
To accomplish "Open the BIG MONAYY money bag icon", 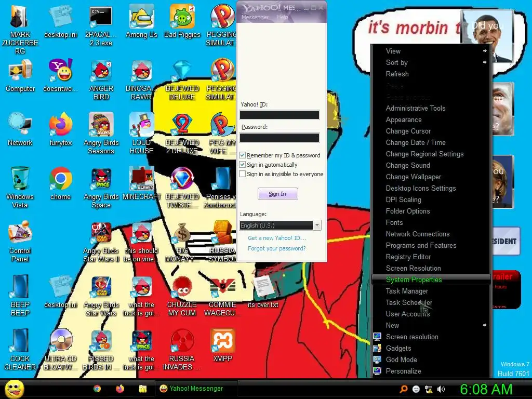I will pos(182,241).
